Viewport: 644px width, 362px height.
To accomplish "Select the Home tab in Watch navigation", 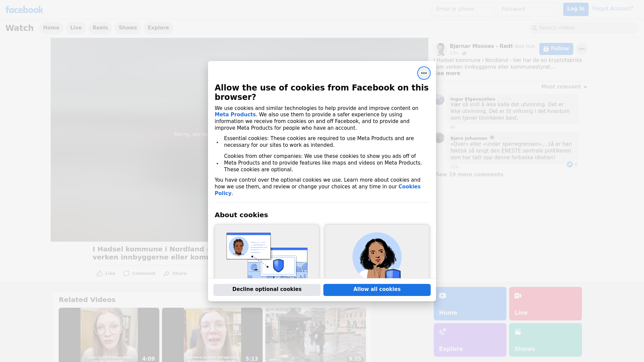I will 51,28.
